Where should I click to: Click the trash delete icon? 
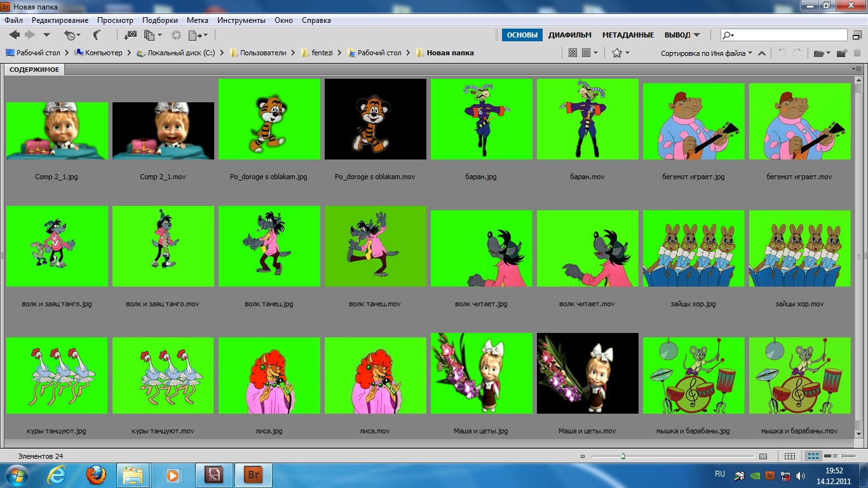857,53
